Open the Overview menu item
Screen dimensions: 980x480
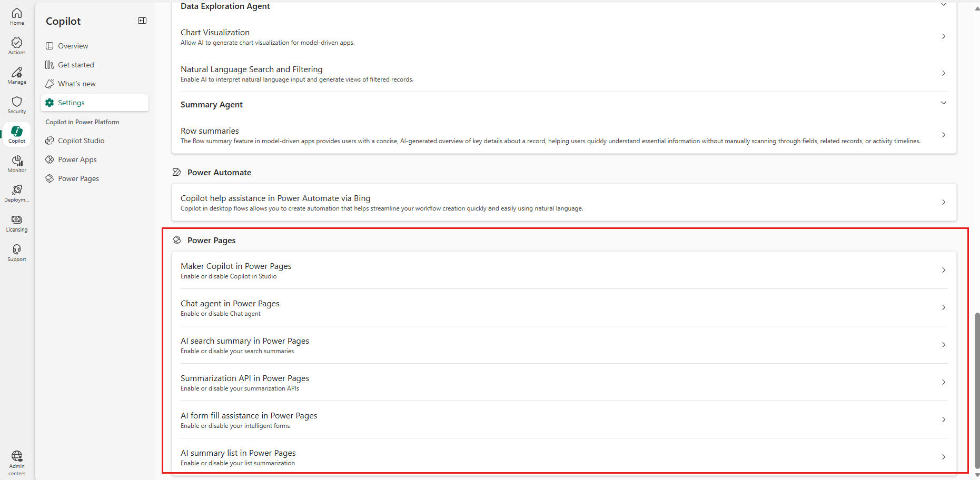point(95,46)
